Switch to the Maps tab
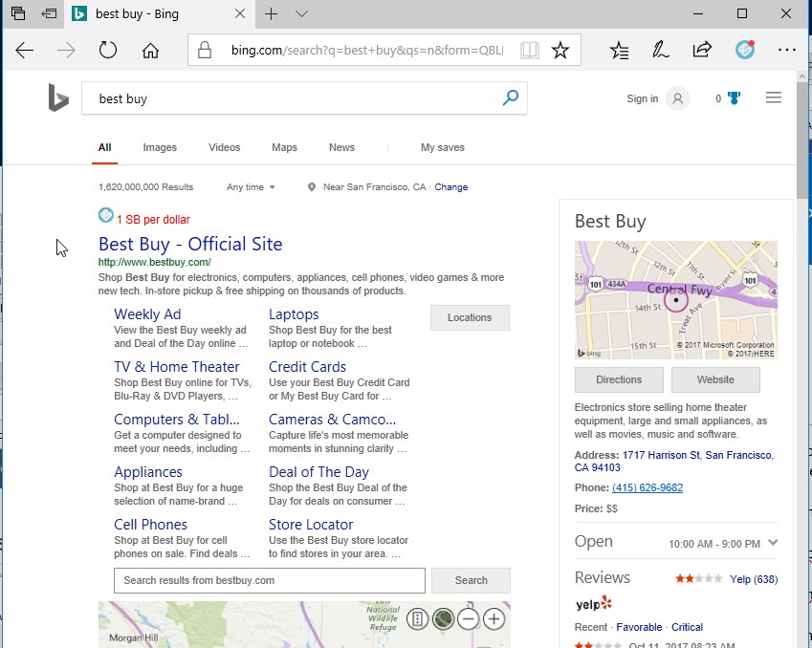The width and height of the screenshot is (812, 648). pyautogui.click(x=284, y=147)
